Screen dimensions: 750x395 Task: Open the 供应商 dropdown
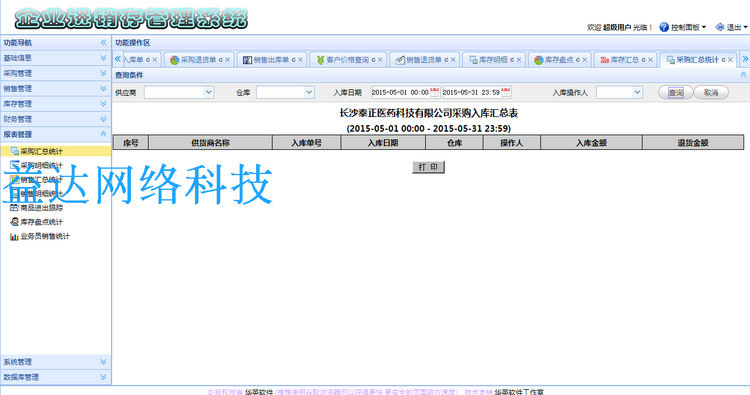tap(209, 92)
